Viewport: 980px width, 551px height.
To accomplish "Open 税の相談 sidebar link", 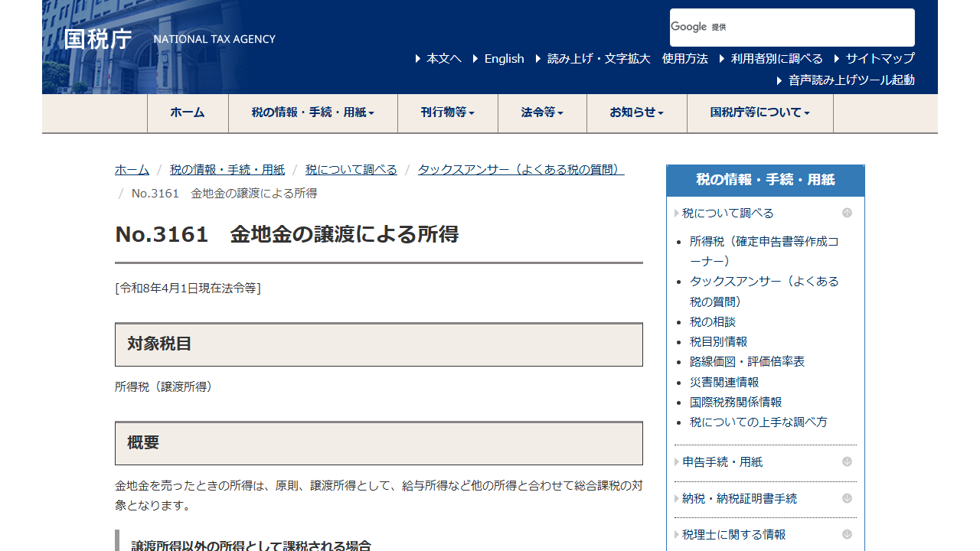I will pyautogui.click(x=713, y=321).
